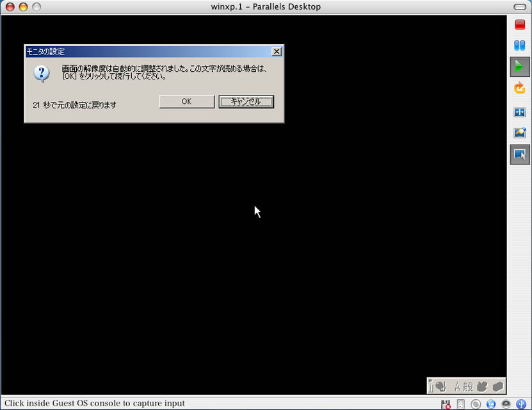
Task: Click the orange Reset virtual machine arrow
Action: pyautogui.click(x=520, y=88)
